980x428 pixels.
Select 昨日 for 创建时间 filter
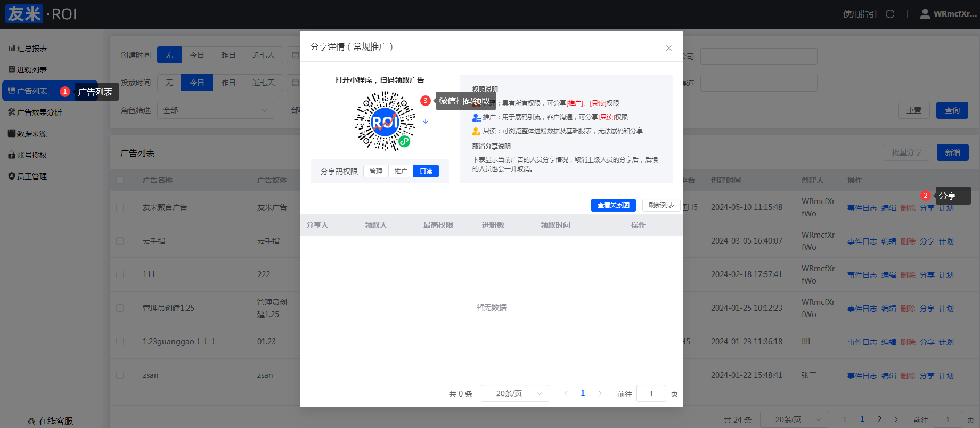click(228, 55)
